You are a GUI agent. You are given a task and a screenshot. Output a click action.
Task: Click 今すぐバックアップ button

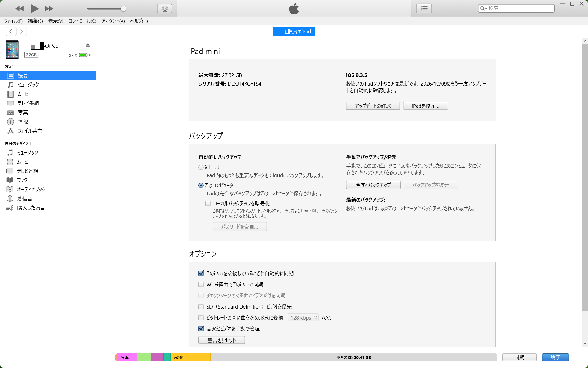click(373, 185)
